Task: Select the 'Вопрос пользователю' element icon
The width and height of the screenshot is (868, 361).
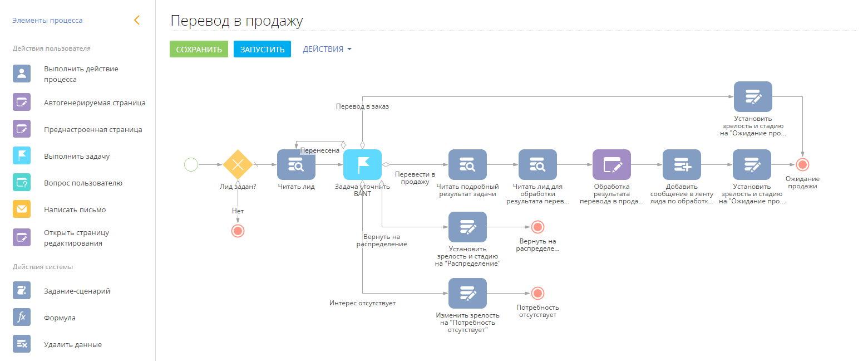Action: tap(22, 182)
